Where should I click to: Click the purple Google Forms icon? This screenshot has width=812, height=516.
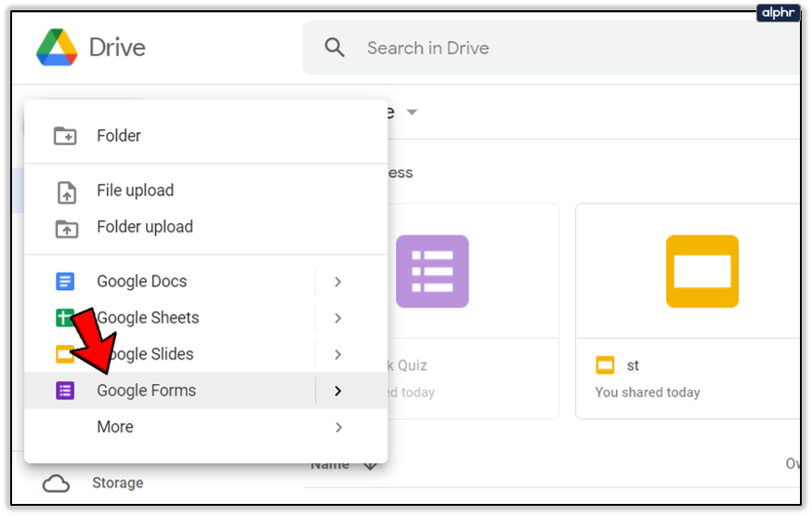[x=65, y=391]
